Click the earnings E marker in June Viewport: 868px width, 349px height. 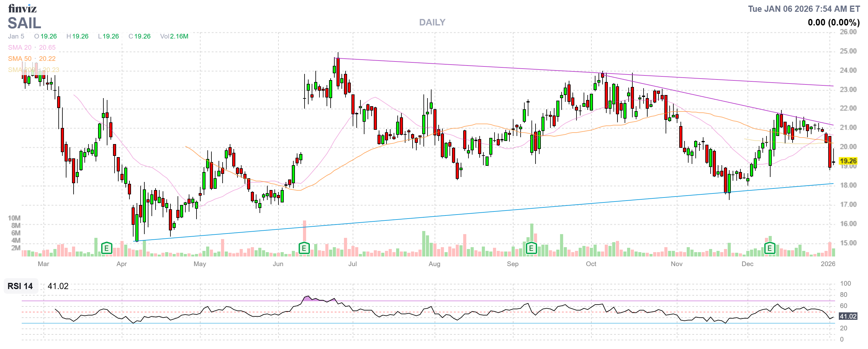click(x=304, y=249)
